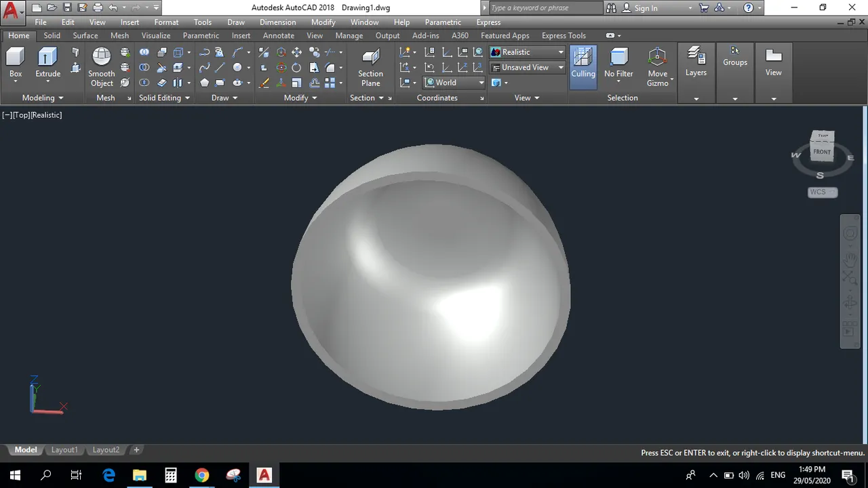Viewport: 868px width, 488px height.
Task: Open the Help question mark icon
Action: (748, 8)
